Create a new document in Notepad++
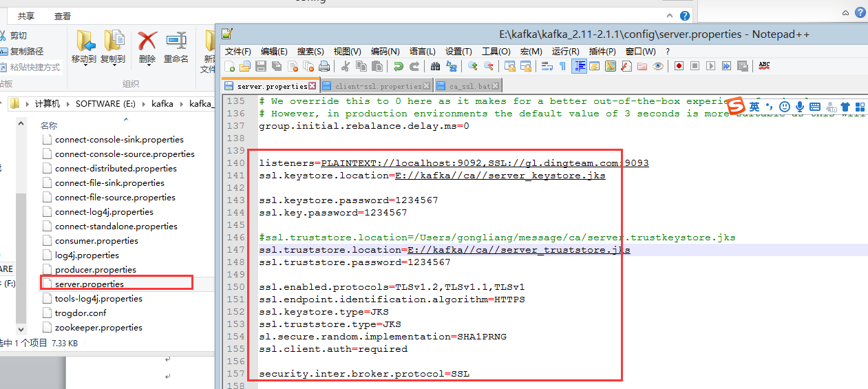 (x=230, y=66)
